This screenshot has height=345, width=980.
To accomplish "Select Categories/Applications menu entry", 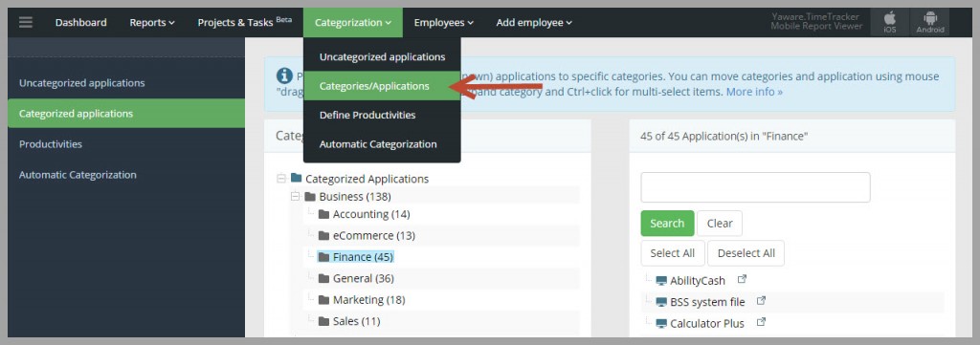I will coord(382,86).
